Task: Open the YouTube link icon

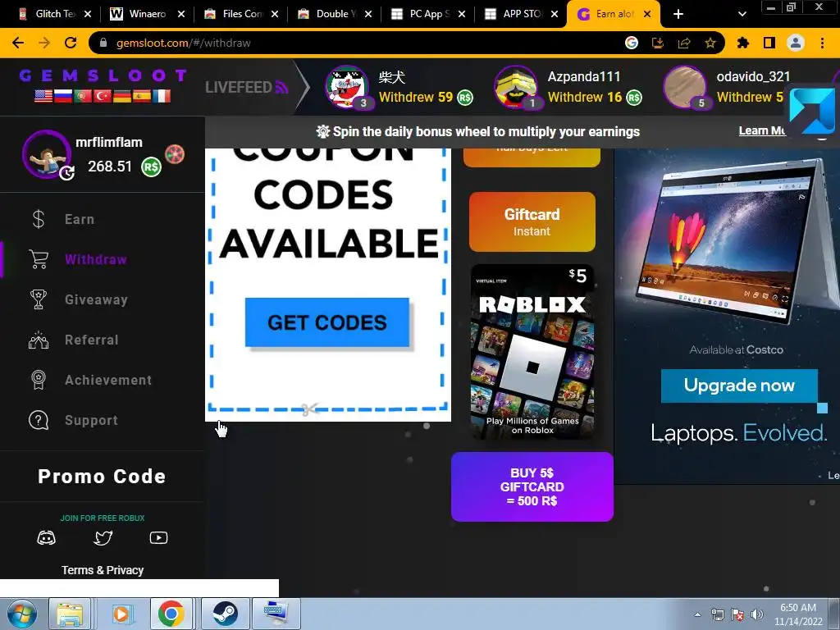Action: point(158,538)
